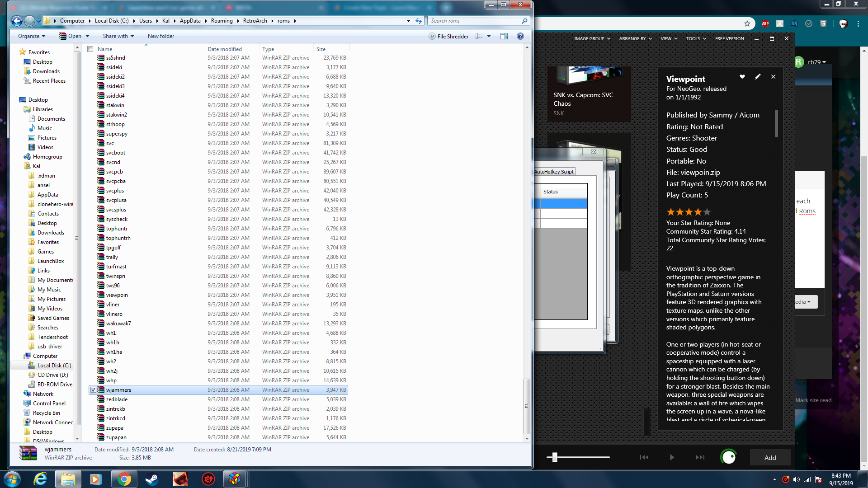This screenshot has height=488, width=868.
Task: Open Steam from the taskbar
Action: pos(152,479)
